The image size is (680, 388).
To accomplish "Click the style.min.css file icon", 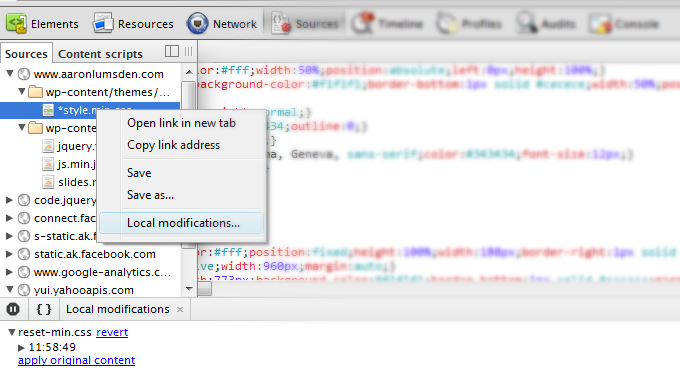I will point(48,110).
